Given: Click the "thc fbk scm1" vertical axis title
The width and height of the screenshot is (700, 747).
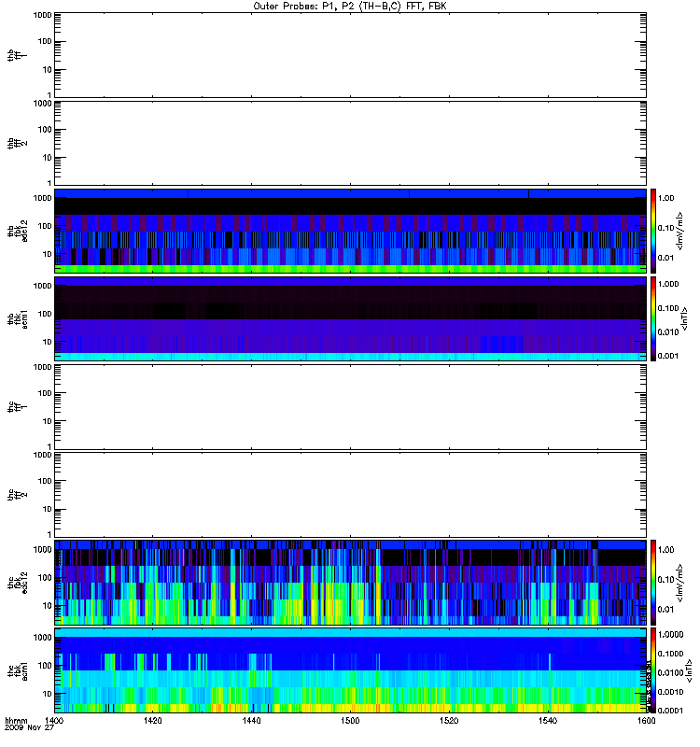Looking at the screenshot, I should tap(18, 670).
